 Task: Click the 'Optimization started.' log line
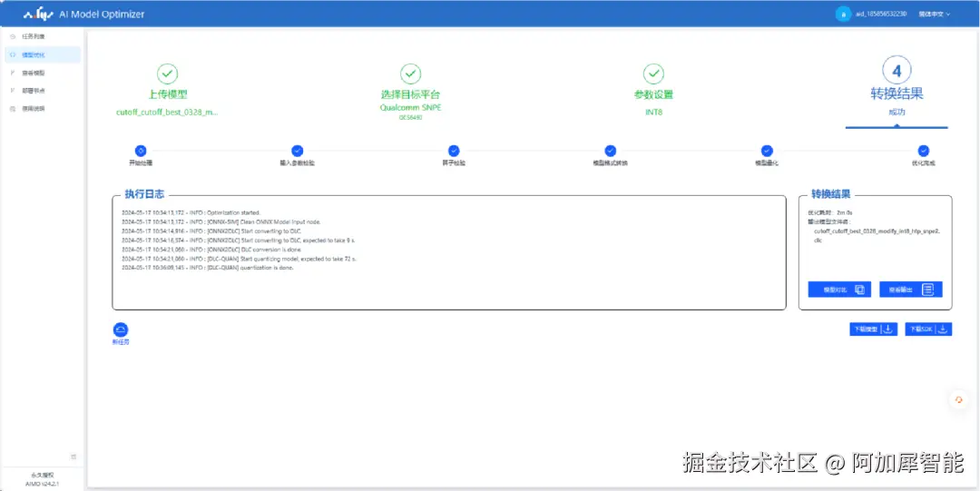[x=191, y=212]
